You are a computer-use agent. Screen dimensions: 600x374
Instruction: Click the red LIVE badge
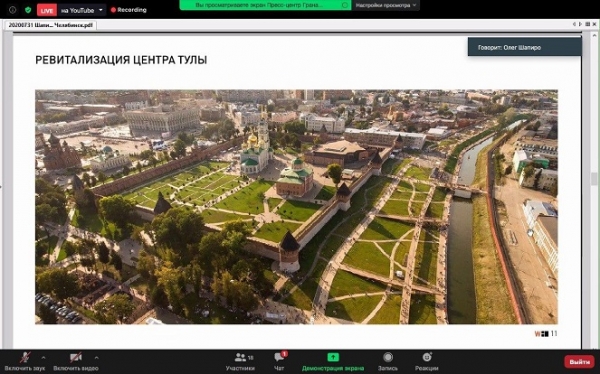tap(47, 10)
